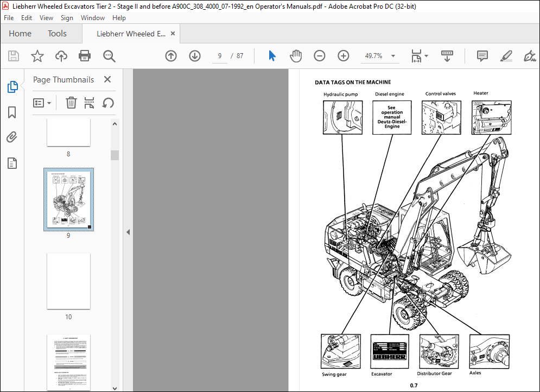
Task: Open the find text search tool
Action: click(109, 56)
